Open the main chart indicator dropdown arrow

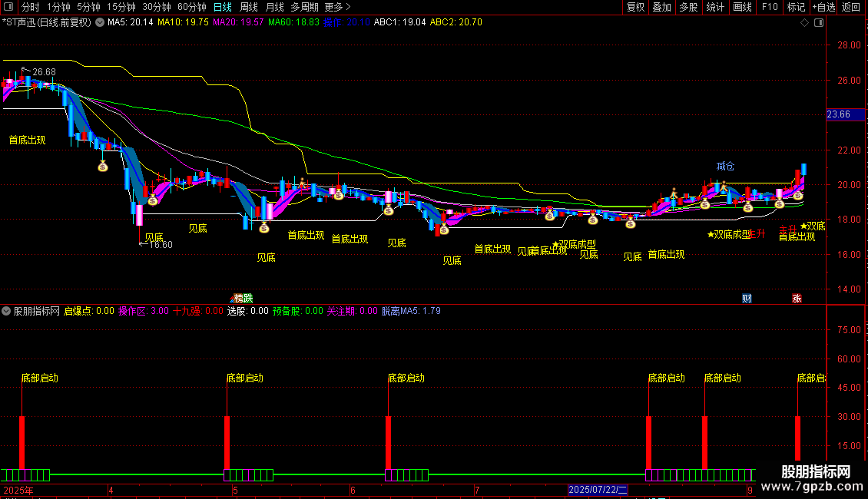pos(100,23)
